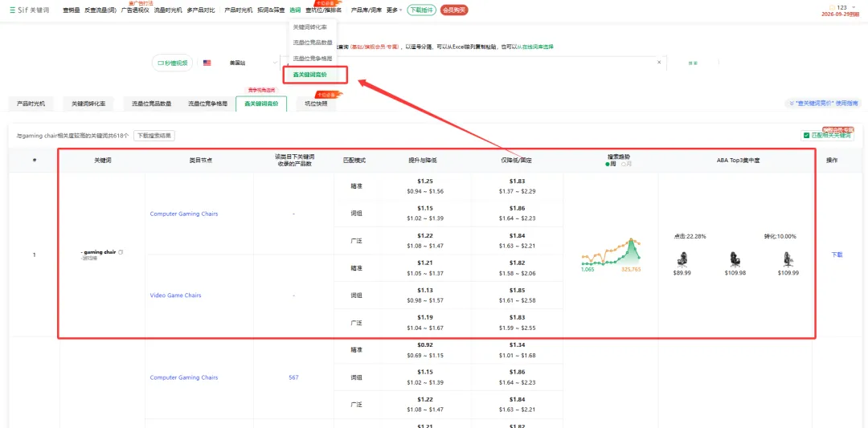Click the 秒懂视频 video button
Screen dimensions: 868x428
coord(173,63)
